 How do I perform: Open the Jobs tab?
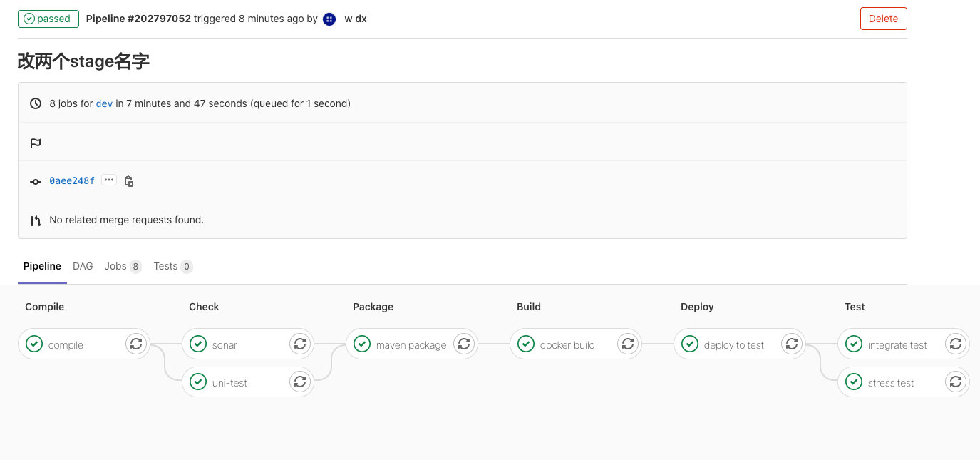click(x=123, y=266)
